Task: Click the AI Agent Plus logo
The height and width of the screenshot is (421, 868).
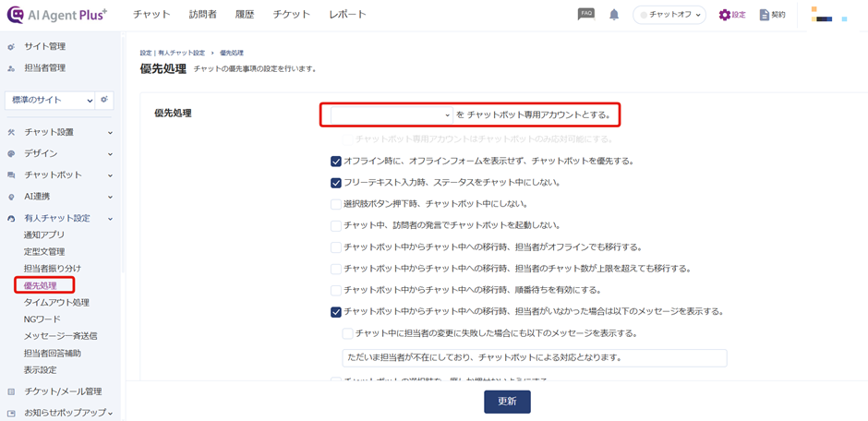Action: [x=57, y=15]
